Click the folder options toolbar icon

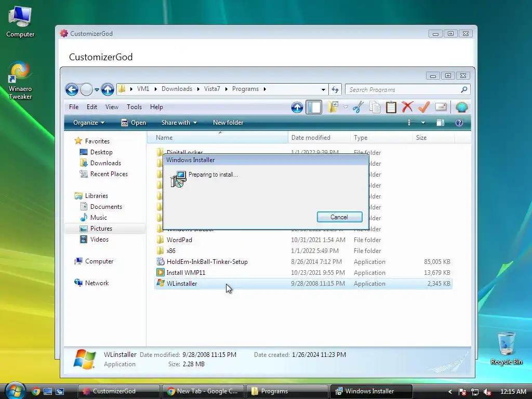[x=333, y=107]
